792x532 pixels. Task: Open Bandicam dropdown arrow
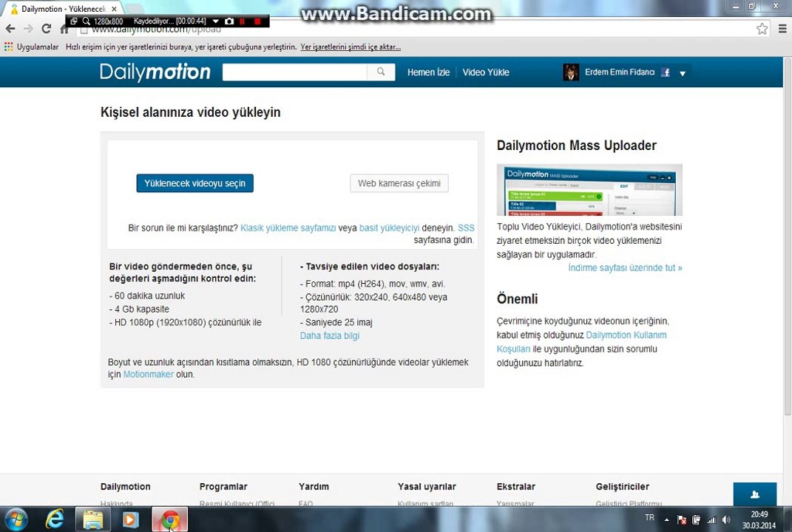point(216,21)
